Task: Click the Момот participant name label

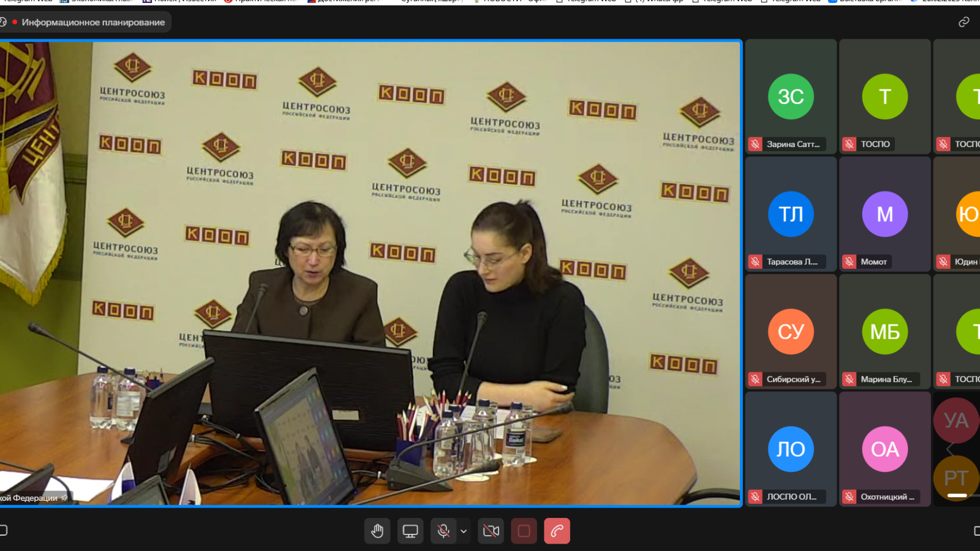Action: click(873, 262)
